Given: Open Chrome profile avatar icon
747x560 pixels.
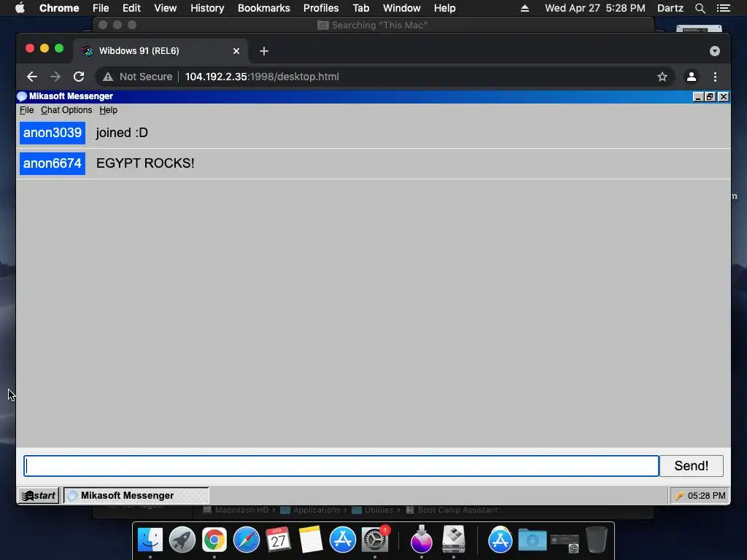Looking at the screenshot, I should (x=692, y=77).
